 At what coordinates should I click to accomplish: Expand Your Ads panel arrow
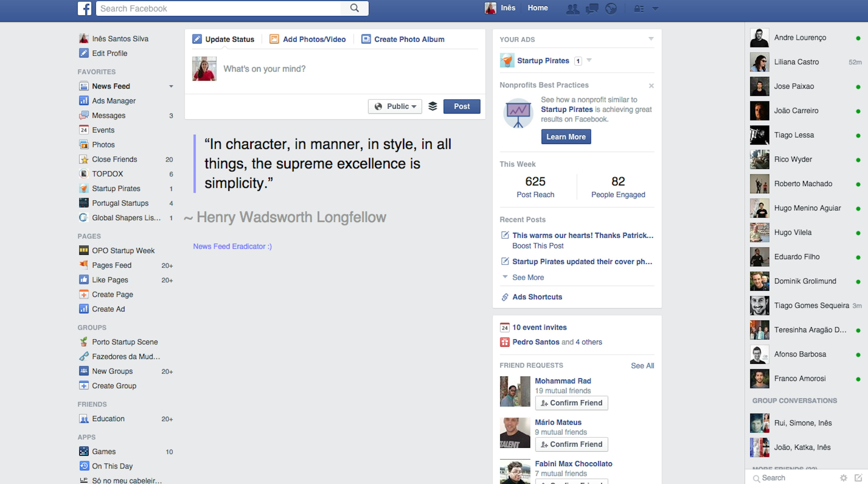point(651,39)
